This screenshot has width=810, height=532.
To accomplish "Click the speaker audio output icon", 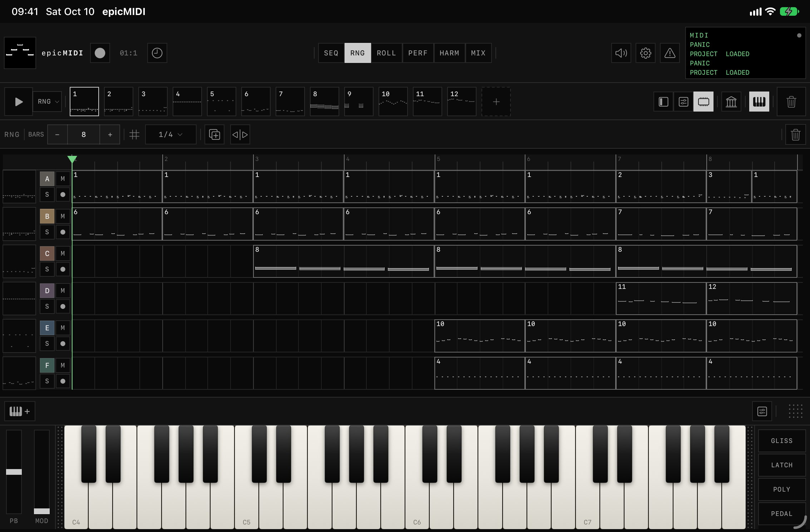I will point(621,53).
